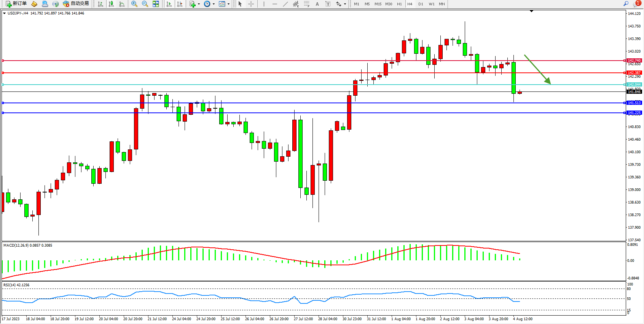Select the text label tool
Screen dimensions: 644x324
(x=328, y=4)
